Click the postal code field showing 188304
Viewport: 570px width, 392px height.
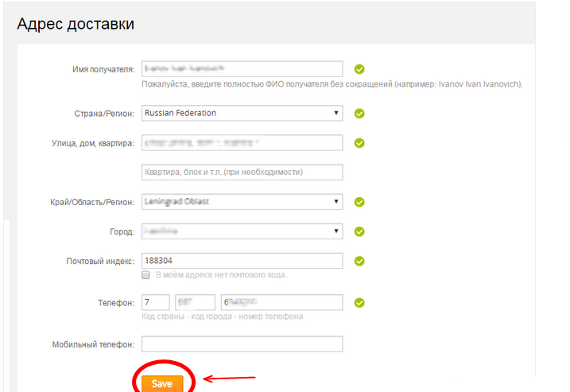tap(242, 261)
